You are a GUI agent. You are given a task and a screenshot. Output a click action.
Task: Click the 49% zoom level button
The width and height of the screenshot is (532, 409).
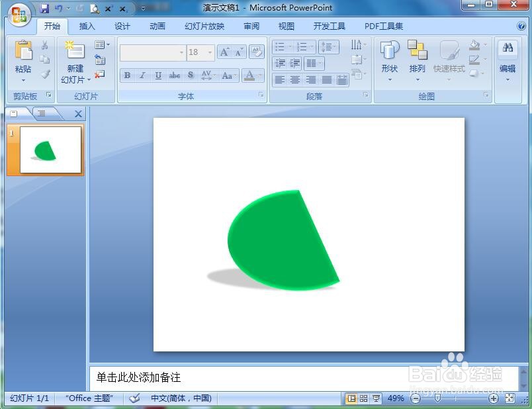[397, 398]
